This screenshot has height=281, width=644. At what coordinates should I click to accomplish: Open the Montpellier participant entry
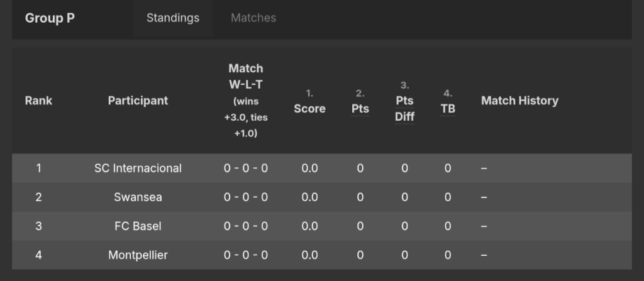click(x=138, y=255)
